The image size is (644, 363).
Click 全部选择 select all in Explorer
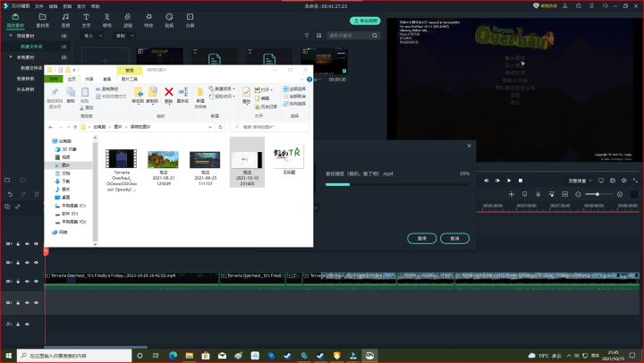coord(294,89)
